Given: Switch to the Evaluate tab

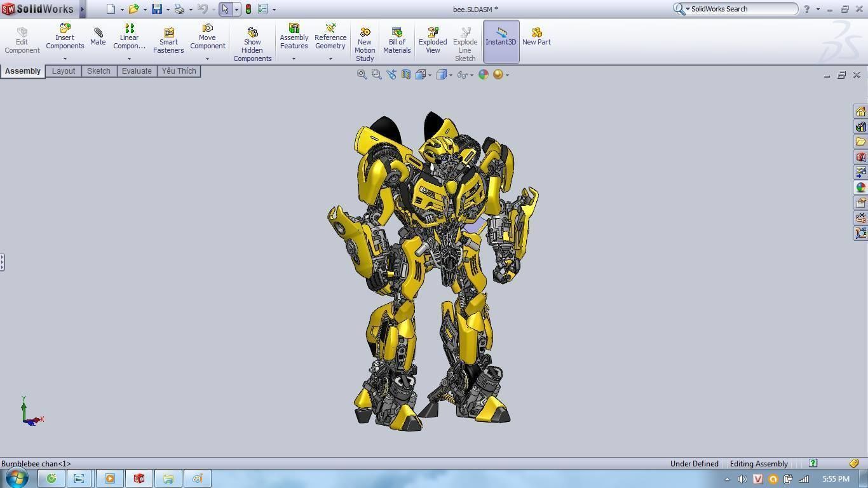Looking at the screenshot, I should [137, 71].
